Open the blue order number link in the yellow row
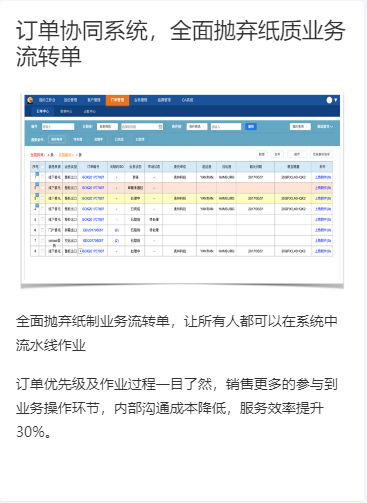Screen dimensions: 367x503 pos(93,198)
